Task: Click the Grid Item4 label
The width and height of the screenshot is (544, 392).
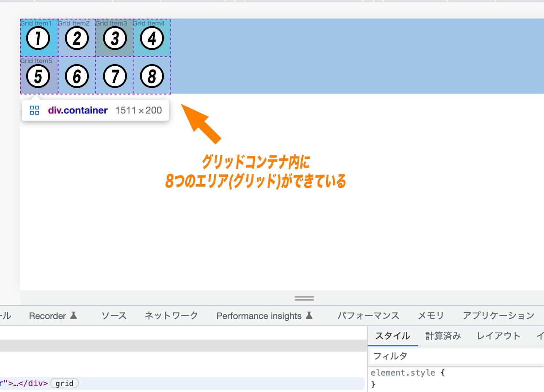Action: pyautogui.click(x=149, y=23)
